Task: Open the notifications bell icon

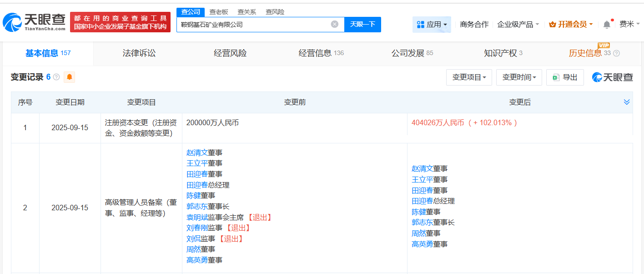Action: [607, 25]
